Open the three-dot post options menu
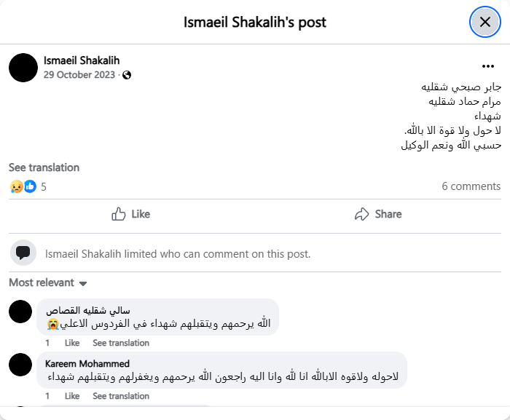Viewport: 510px width, 420px height. pyautogui.click(x=488, y=66)
